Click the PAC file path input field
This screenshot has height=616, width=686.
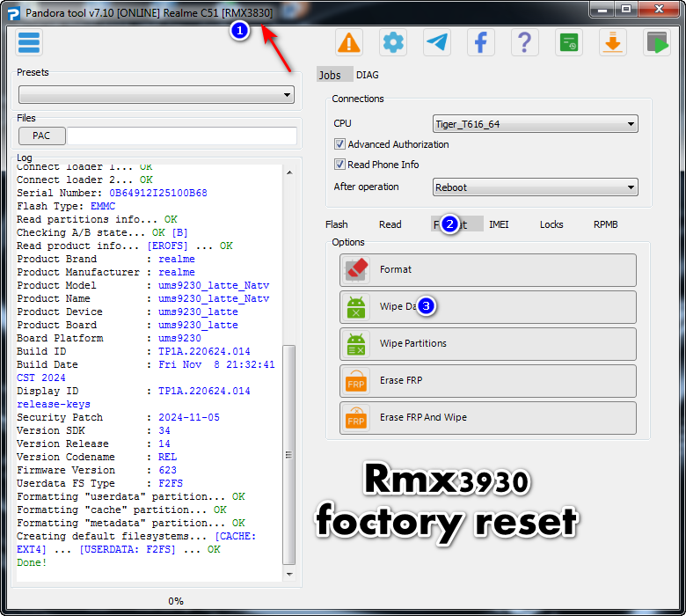click(182, 136)
